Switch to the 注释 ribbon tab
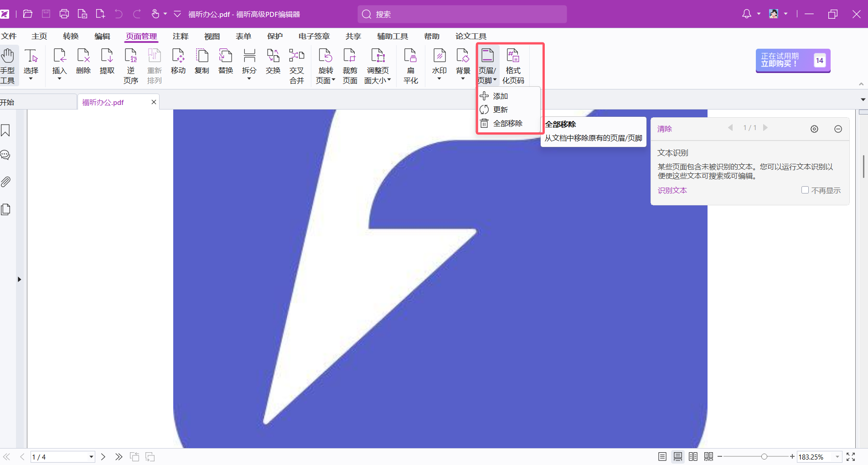Screen dimensions: 868x465 click(181, 37)
